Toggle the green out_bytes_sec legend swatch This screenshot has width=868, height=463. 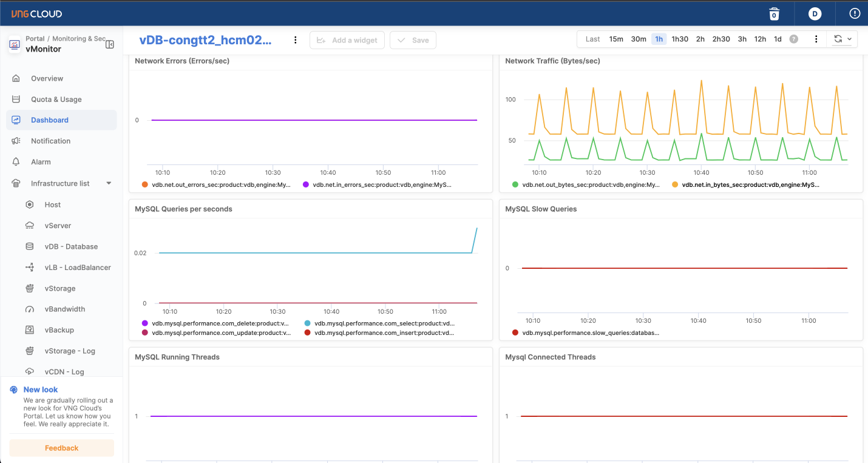point(515,184)
